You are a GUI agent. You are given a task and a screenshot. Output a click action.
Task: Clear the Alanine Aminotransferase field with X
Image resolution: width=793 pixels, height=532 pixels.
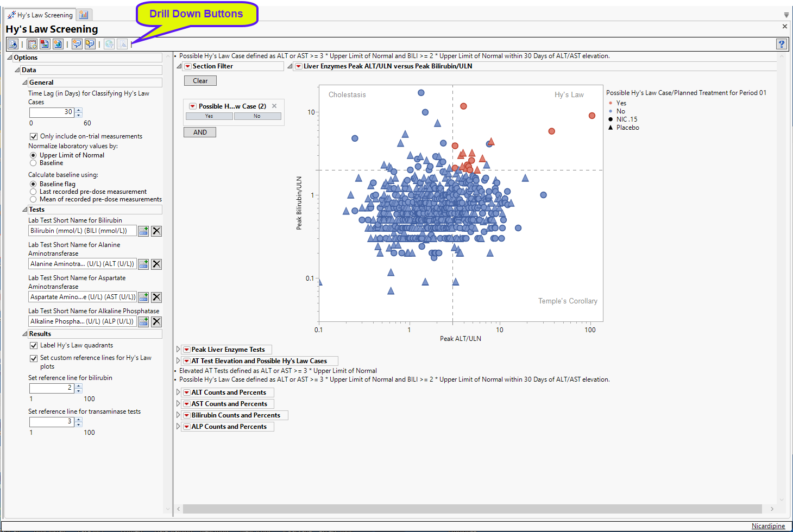pos(156,264)
